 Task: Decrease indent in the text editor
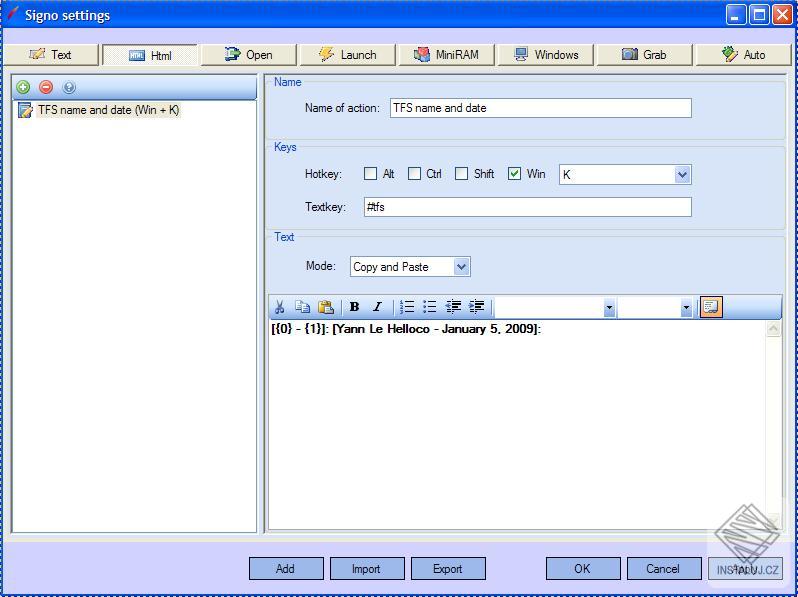pos(453,307)
